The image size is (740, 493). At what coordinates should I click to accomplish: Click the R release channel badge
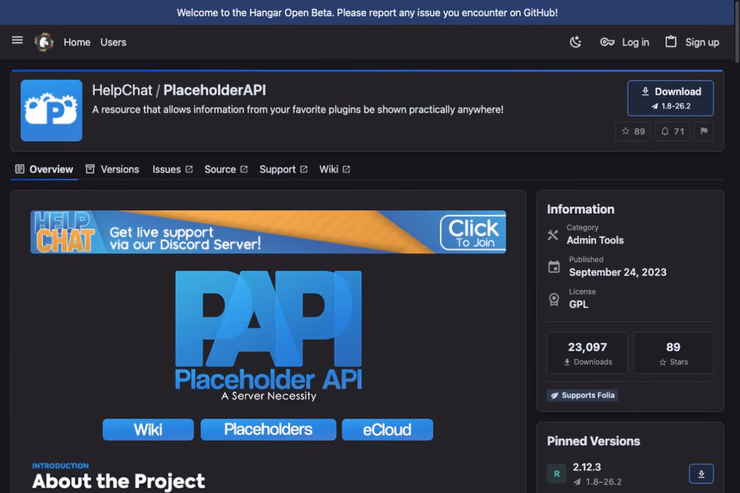(557, 474)
